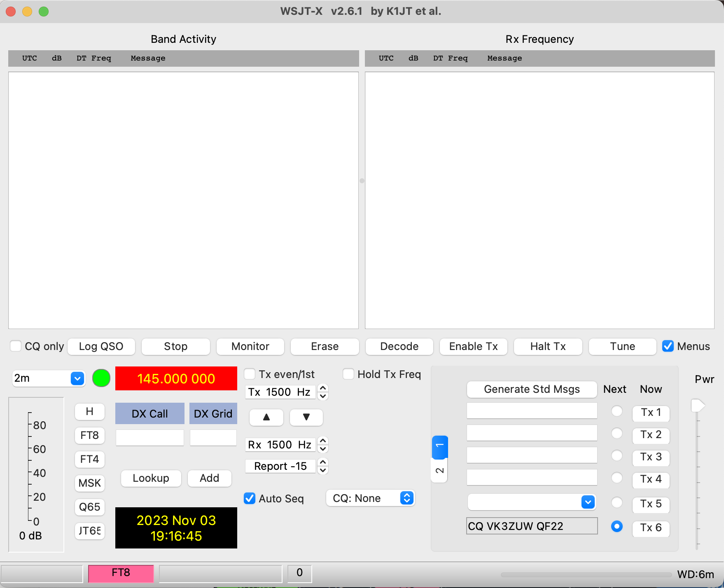Switch to FT4 mode button
This screenshot has width=724, height=588.
coord(89,459)
